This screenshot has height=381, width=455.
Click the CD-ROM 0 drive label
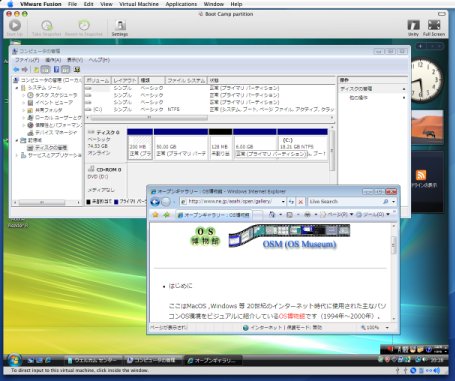point(109,170)
